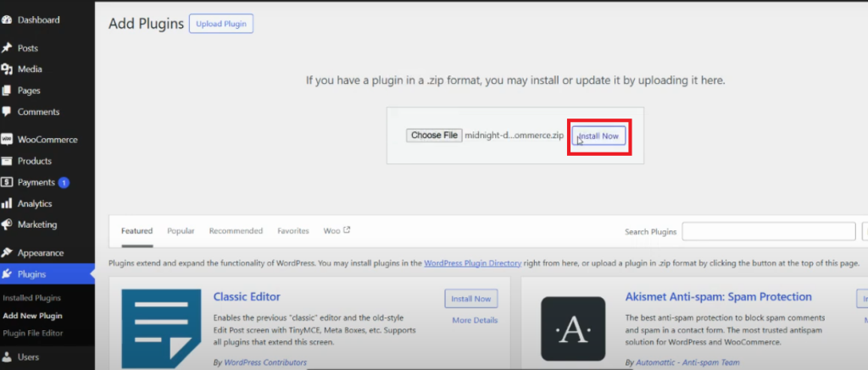This screenshot has height=370, width=868.
Task: Click the Search Plugins text field
Action: pos(768,232)
